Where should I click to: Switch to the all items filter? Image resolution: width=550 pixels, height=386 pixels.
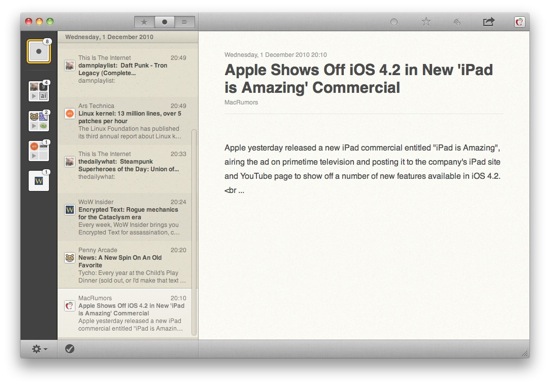(x=184, y=22)
